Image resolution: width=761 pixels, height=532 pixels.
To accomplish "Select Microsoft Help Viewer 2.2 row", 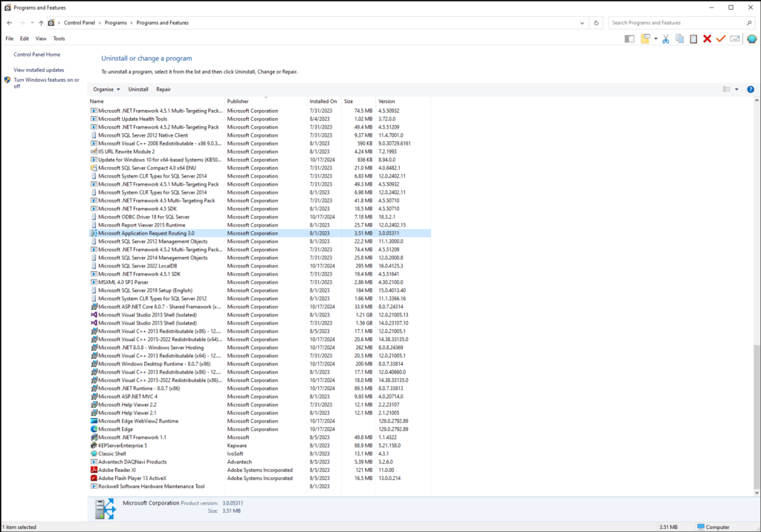I will click(x=259, y=405).
